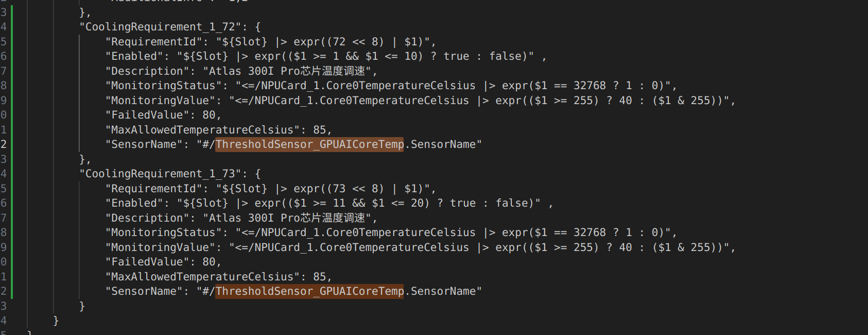Click FailedValue 80 in the 72 block
This screenshot has height=335, width=868.
pyautogui.click(x=209, y=115)
